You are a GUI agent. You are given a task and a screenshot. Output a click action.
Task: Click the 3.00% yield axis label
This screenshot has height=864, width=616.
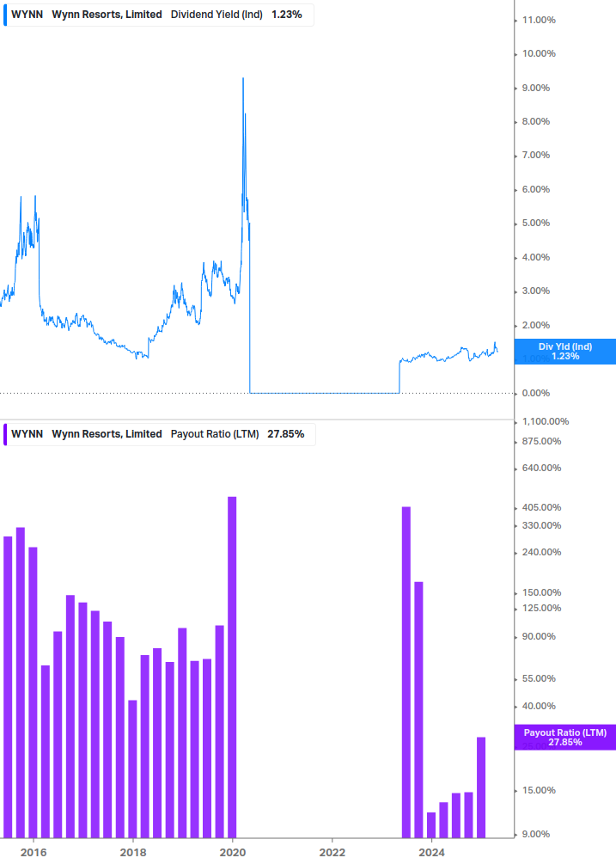pyautogui.click(x=536, y=291)
